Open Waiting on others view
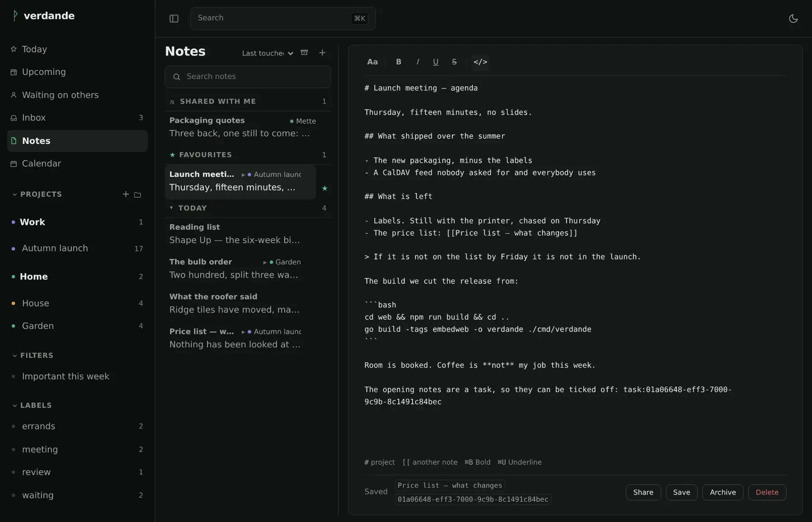This screenshot has width=812, height=522. 77,95
